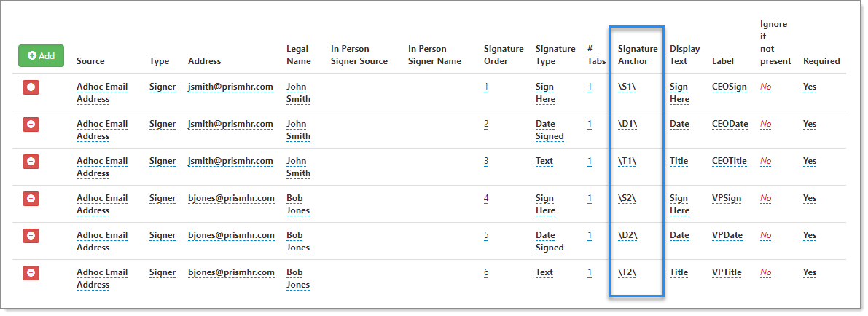This screenshot has height=316, width=868.
Task: Edit Legal Name John Smith in \T1\ row
Action: point(298,167)
